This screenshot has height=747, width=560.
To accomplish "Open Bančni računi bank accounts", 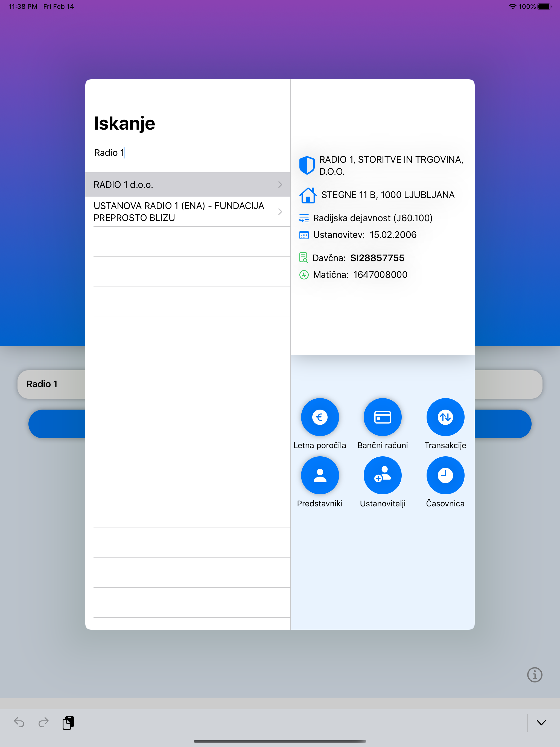I will (382, 417).
